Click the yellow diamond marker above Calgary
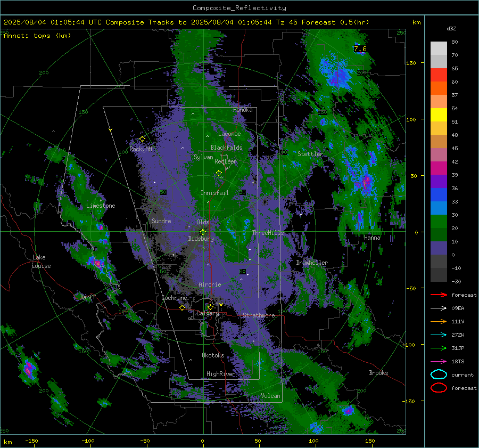This screenshot has width=479, height=448. click(210, 307)
